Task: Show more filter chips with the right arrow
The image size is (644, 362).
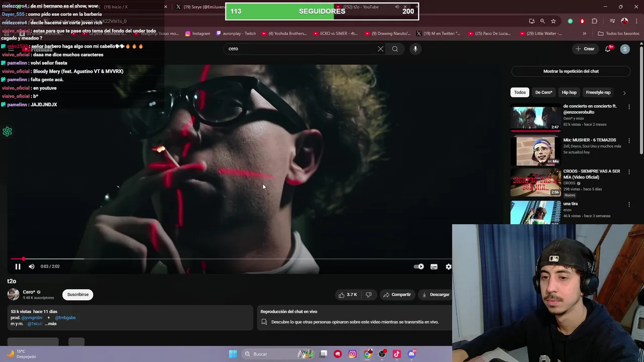Action: (x=624, y=93)
